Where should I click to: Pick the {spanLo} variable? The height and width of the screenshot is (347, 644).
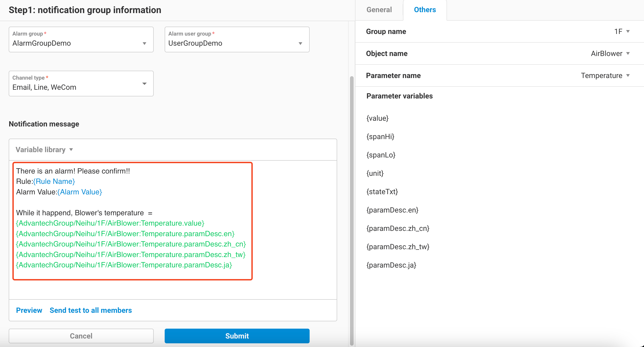381,155
